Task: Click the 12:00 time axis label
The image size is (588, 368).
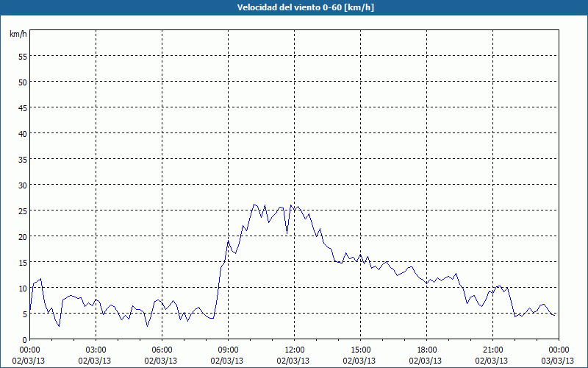Action: [x=295, y=350]
